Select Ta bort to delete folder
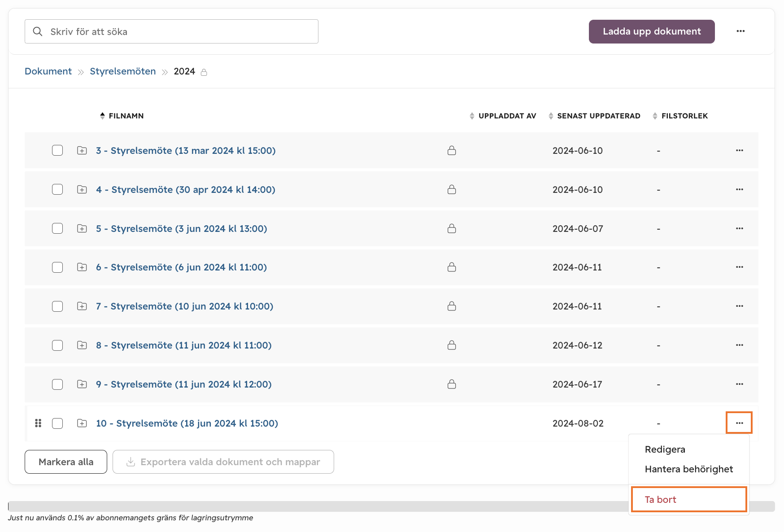This screenshot has height=532, width=784. (689, 499)
